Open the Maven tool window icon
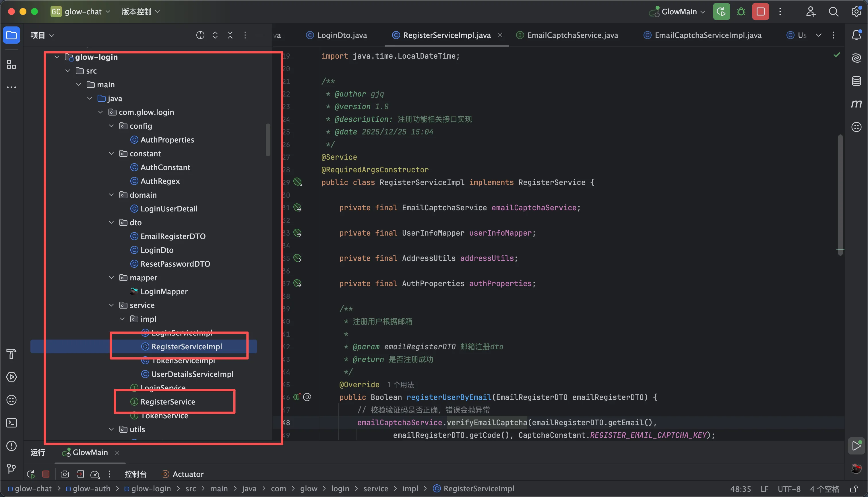Screen dimensions: 868x497 (856, 104)
